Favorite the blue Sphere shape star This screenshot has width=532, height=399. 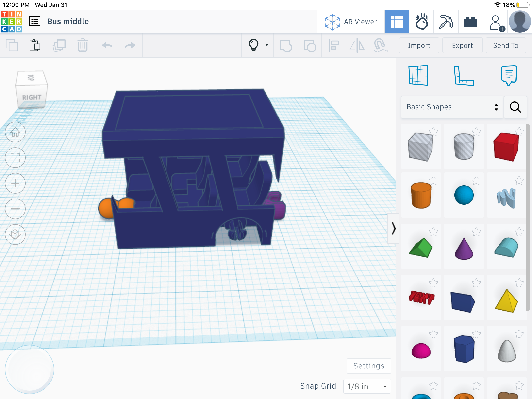[x=476, y=180]
